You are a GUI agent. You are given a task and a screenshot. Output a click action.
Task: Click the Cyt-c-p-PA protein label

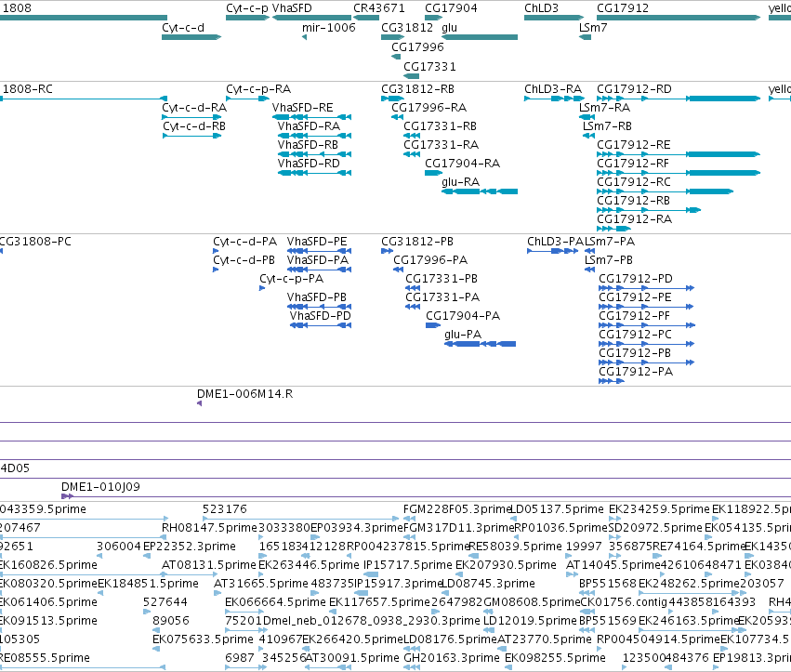292,279
